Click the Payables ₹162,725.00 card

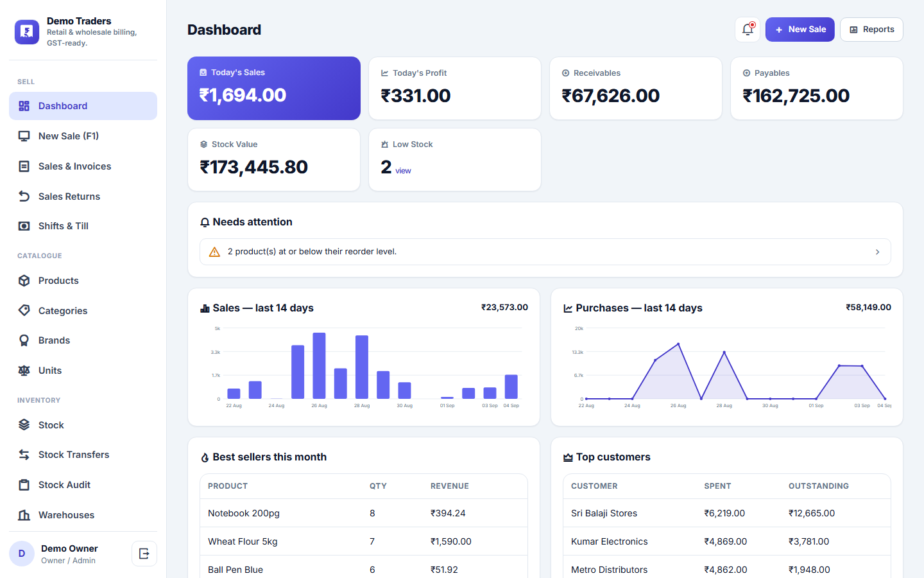click(817, 88)
